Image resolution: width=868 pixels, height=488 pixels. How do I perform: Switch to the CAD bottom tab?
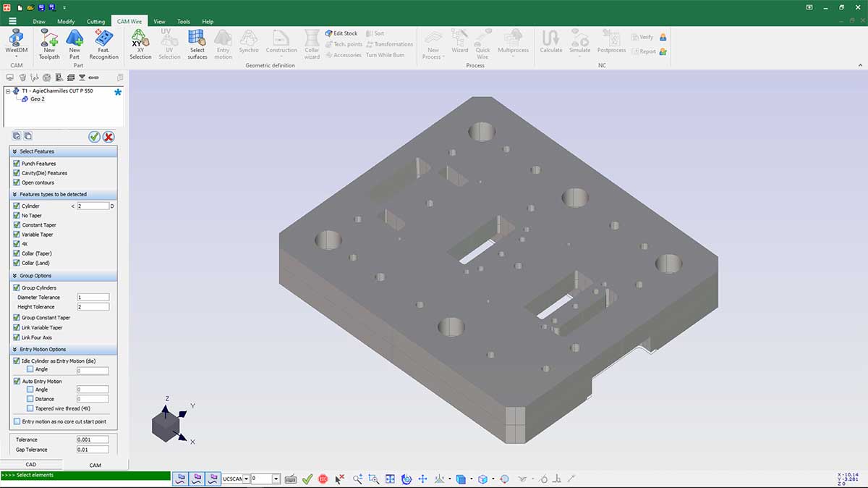[x=31, y=465]
